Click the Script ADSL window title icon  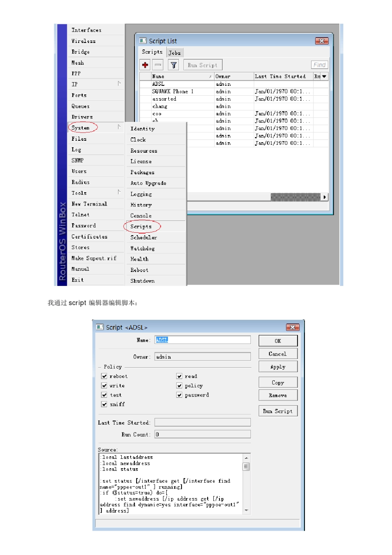point(100,327)
